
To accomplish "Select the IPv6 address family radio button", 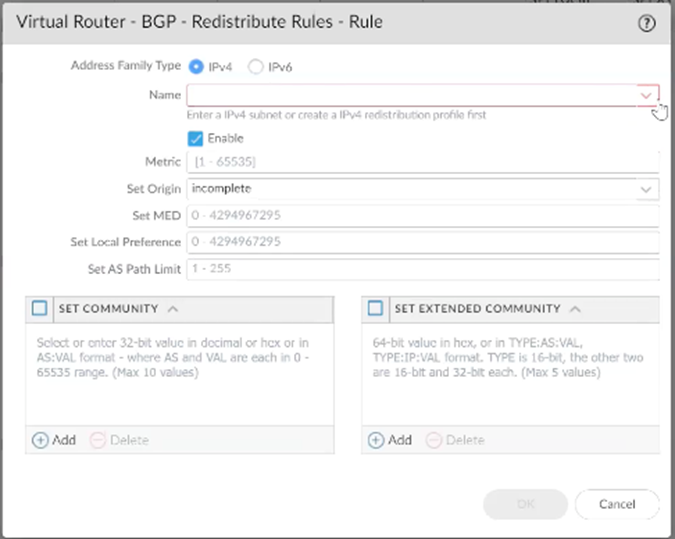I will point(256,67).
